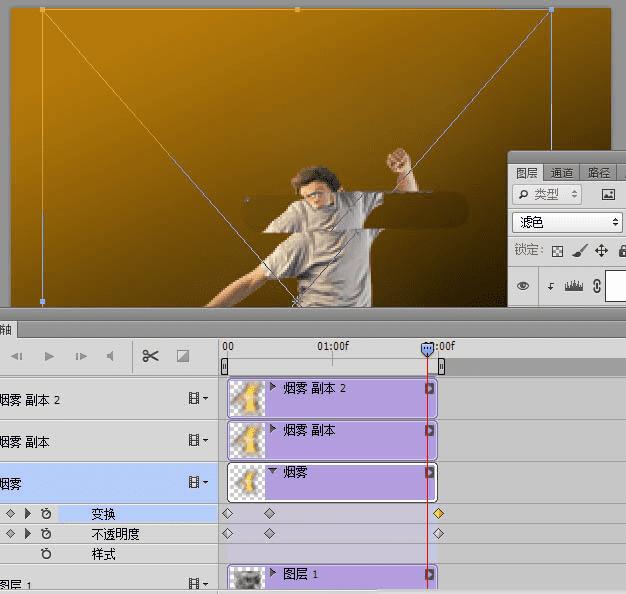This screenshot has height=594, width=626.
Task: Toggle the stopwatch for 不透明度 animation
Action: click(x=46, y=534)
